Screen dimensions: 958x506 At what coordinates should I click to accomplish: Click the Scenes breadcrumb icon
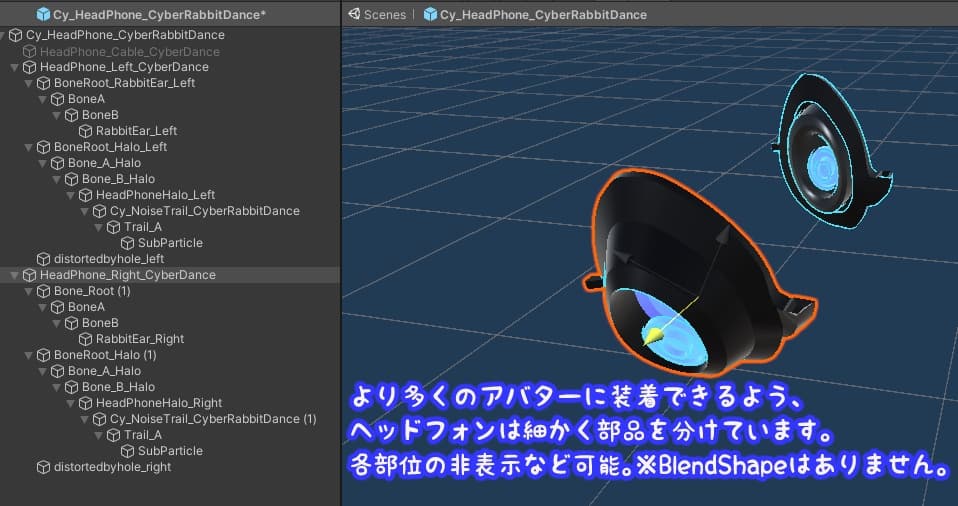(x=354, y=14)
